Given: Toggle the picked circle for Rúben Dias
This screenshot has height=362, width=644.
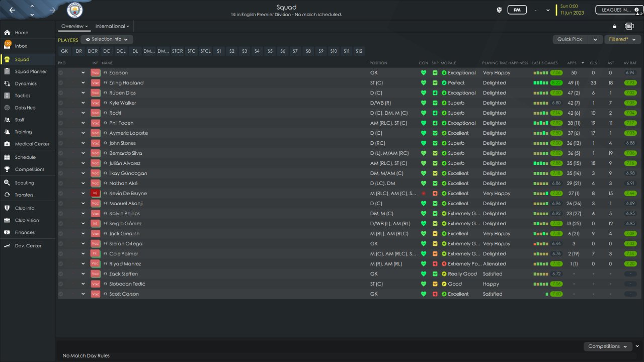Looking at the screenshot, I should tap(61, 93).
